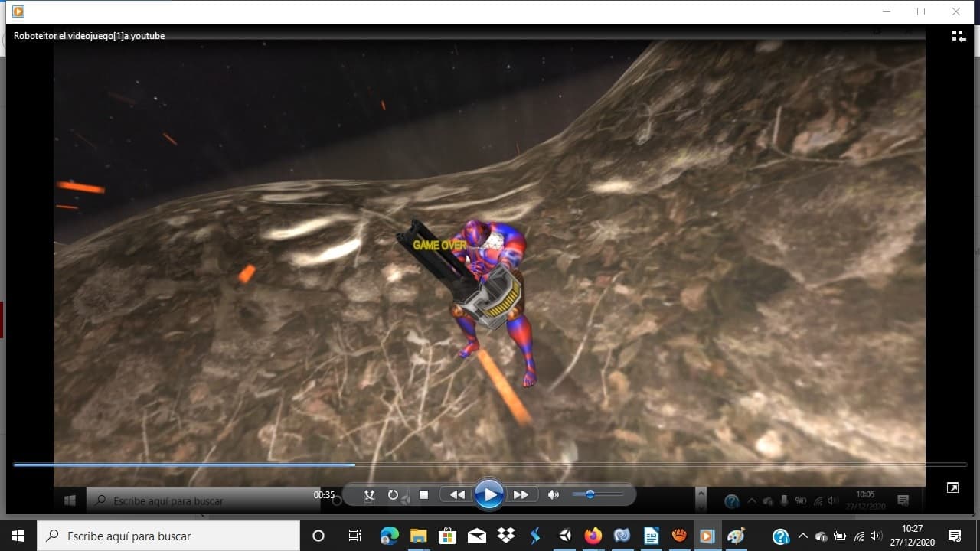Open the Windows notification center
The image size is (980, 551).
tap(955, 536)
